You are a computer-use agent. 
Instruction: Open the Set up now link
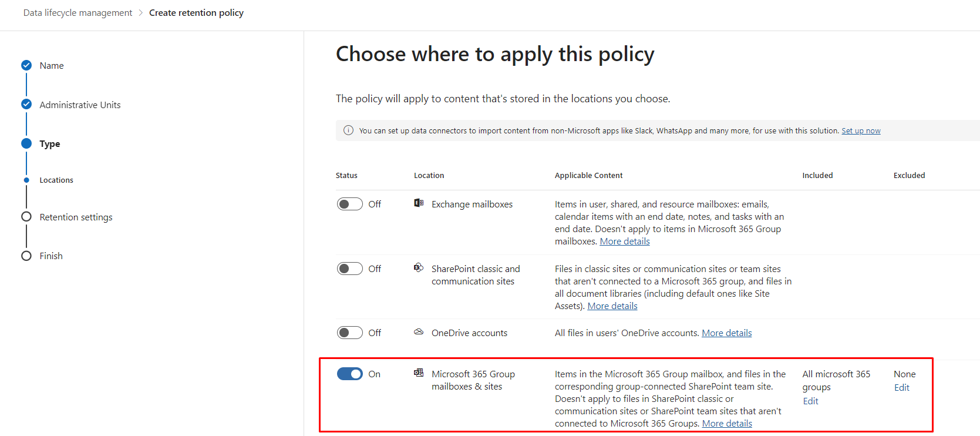pos(861,131)
